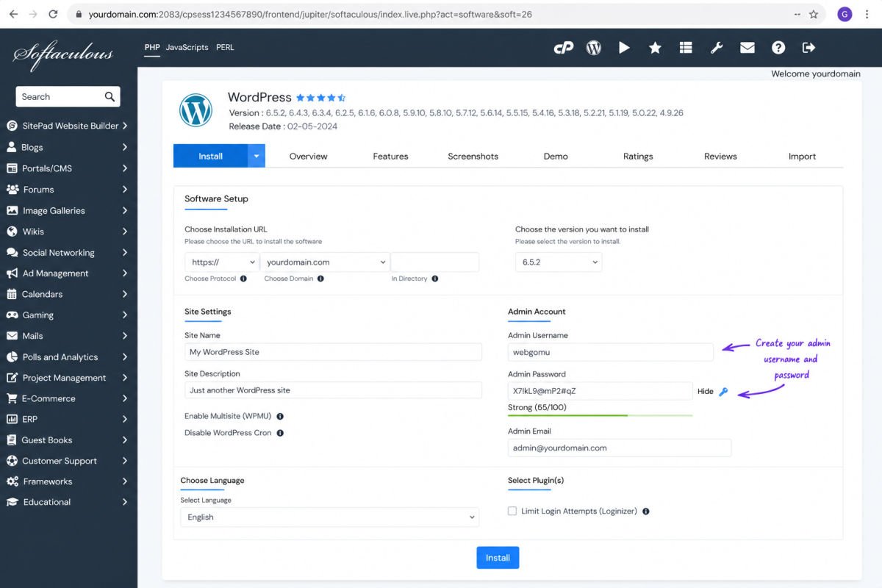Show all installations list icon
Viewport: 882px width, 588px height.
(x=686, y=48)
